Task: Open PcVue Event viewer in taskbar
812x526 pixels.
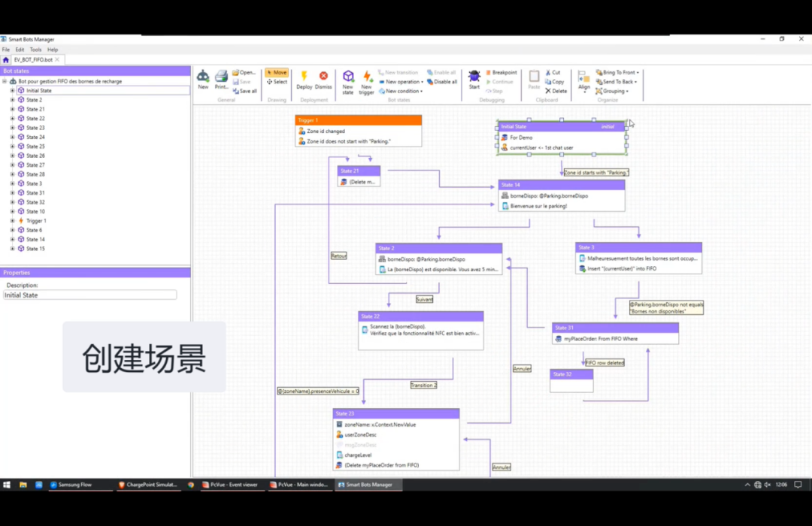Action: tap(230, 485)
